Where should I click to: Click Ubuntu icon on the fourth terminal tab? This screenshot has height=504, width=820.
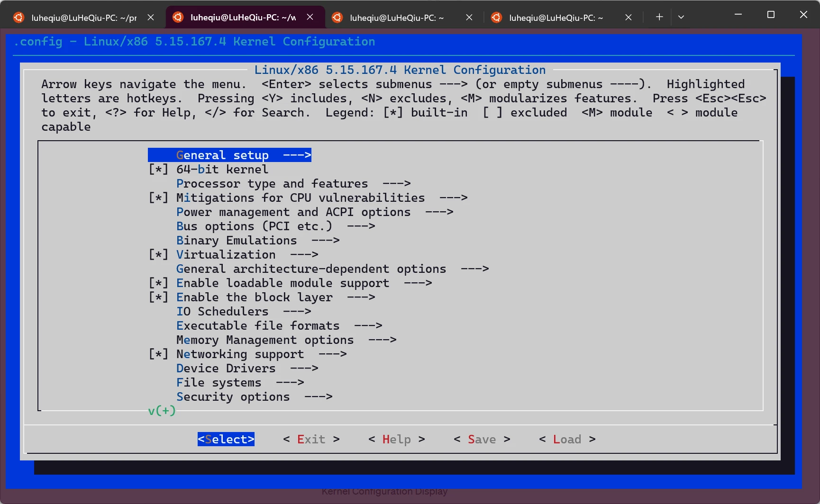pos(496,18)
